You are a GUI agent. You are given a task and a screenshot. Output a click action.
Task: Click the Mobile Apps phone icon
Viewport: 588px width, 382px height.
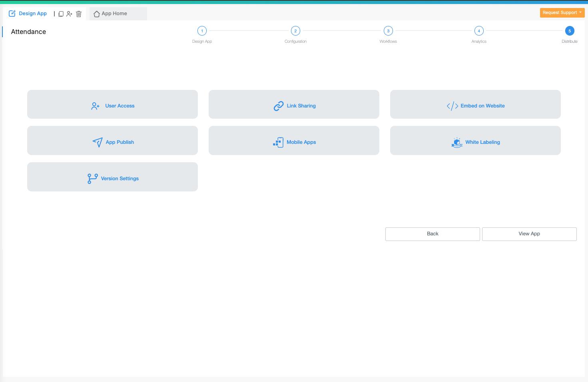pyautogui.click(x=278, y=142)
